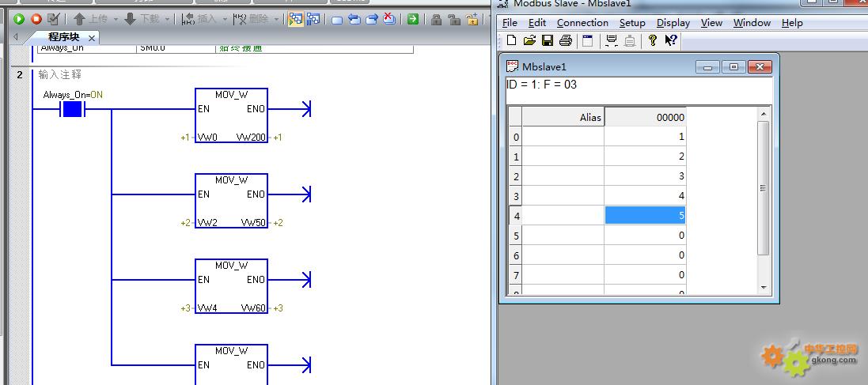Click the Upload (上传) arrow button
The height and width of the screenshot is (385, 868).
click(x=91, y=19)
